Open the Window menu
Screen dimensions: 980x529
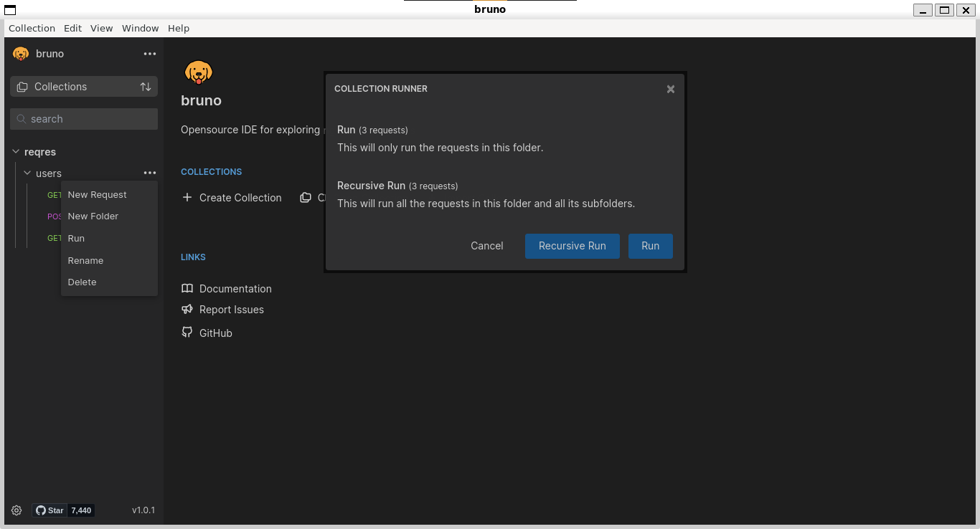pos(140,28)
